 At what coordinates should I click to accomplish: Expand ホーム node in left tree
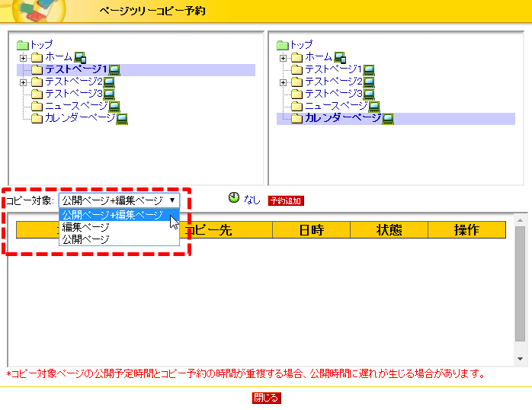click(x=23, y=59)
